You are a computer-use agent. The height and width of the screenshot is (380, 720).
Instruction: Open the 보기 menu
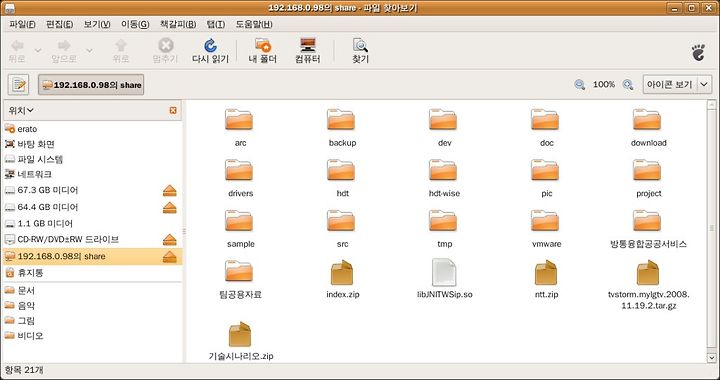point(97,24)
